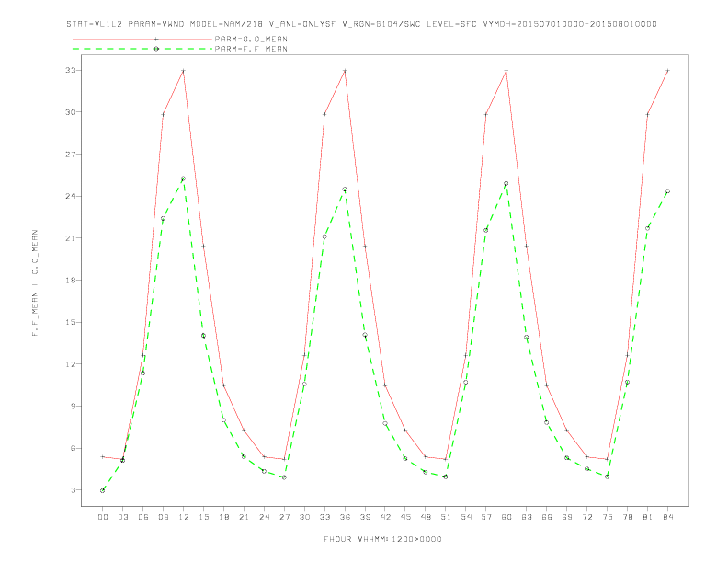Click x-axis forecast hour label 09
Image resolution: width=728 pixels, height=563 pixels.
pyautogui.click(x=163, y=517)
